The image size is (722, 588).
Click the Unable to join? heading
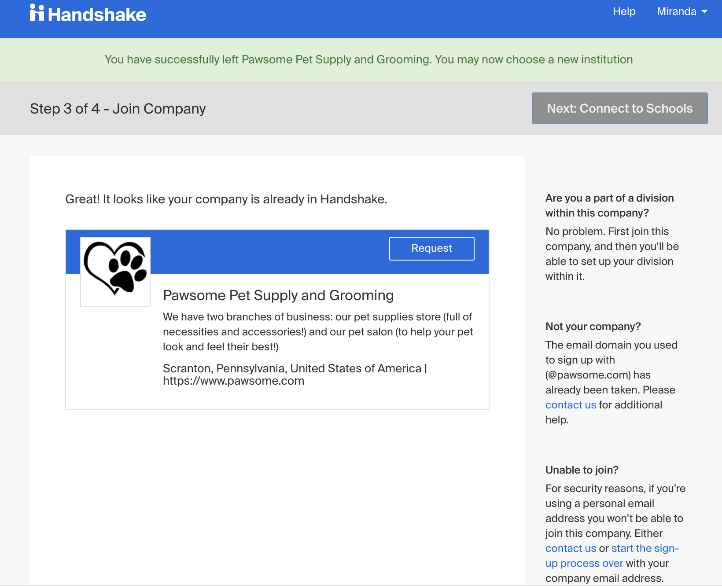(x=582, y=470)
